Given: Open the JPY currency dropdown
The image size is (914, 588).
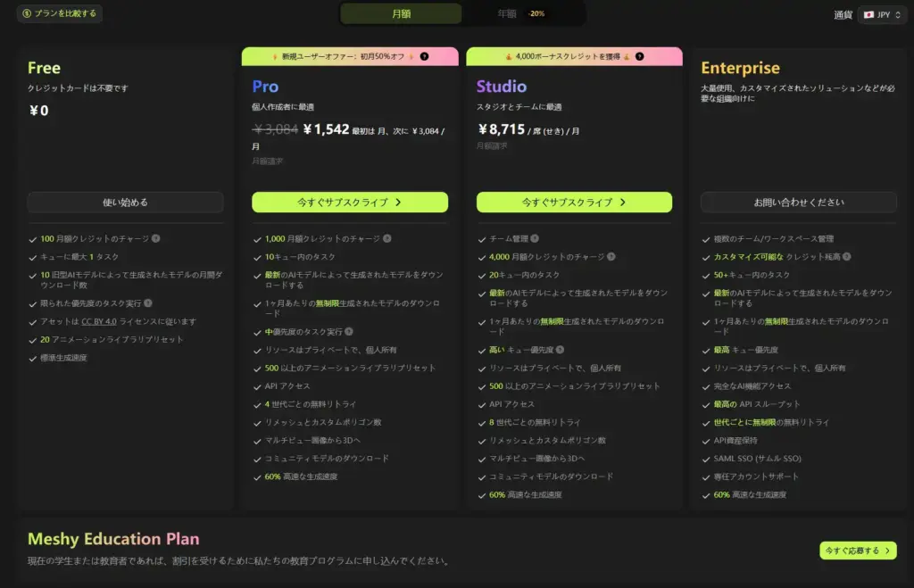Looking at the screenshot, I should (x=882, y=14).
